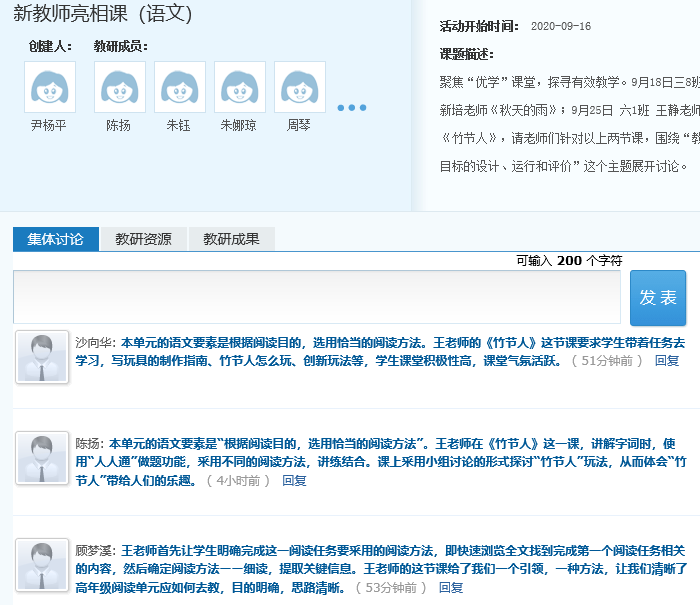
Task: Reply to 沙向华's comment via 回复
Action: coord(667,360)
